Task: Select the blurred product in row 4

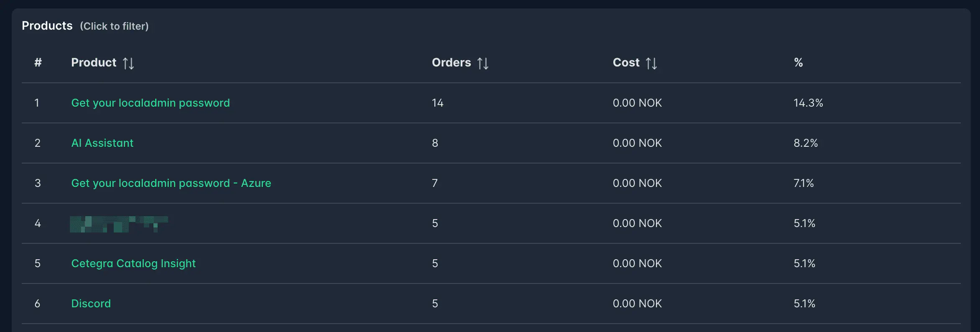Action: pyautogui.click(x=118, y=224)
